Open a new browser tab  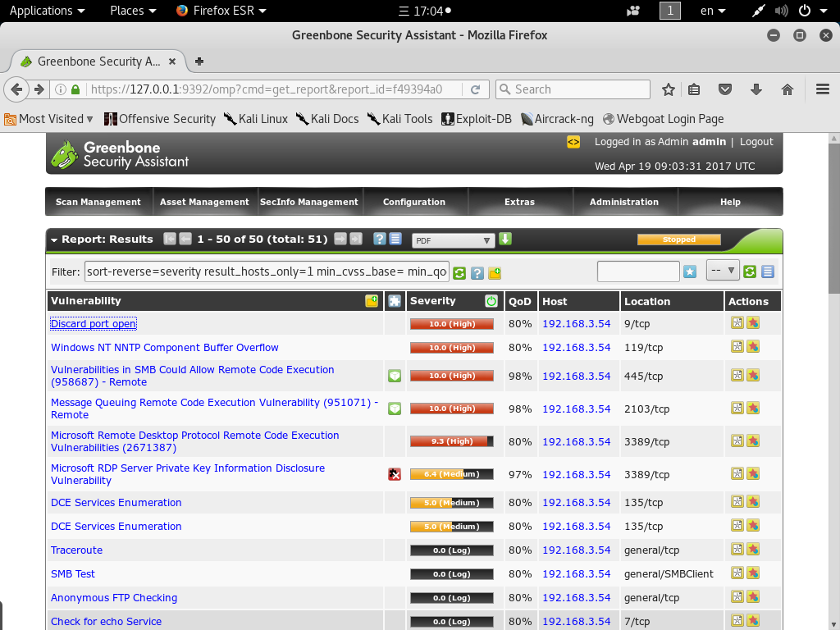tap(199, 61)
